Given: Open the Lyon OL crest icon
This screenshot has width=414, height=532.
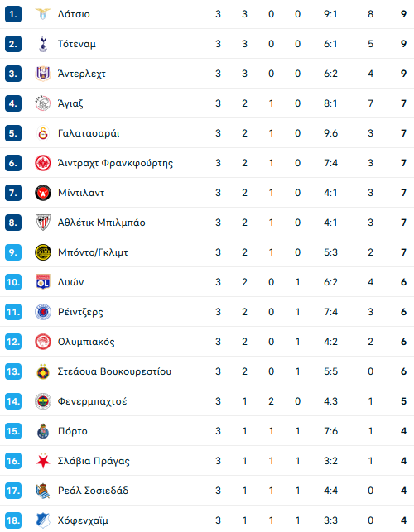Looking at the screenshot, I should 43,282.
